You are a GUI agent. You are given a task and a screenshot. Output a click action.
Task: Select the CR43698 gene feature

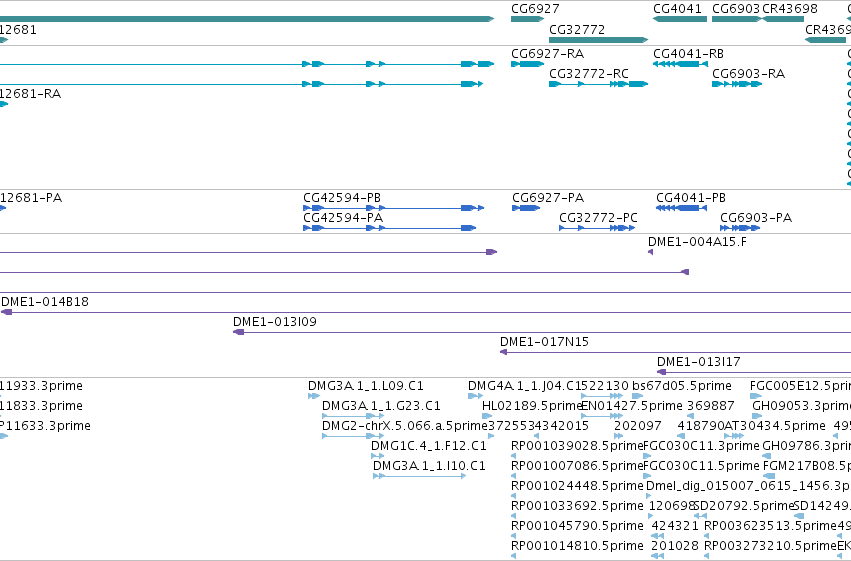(783, 19)
